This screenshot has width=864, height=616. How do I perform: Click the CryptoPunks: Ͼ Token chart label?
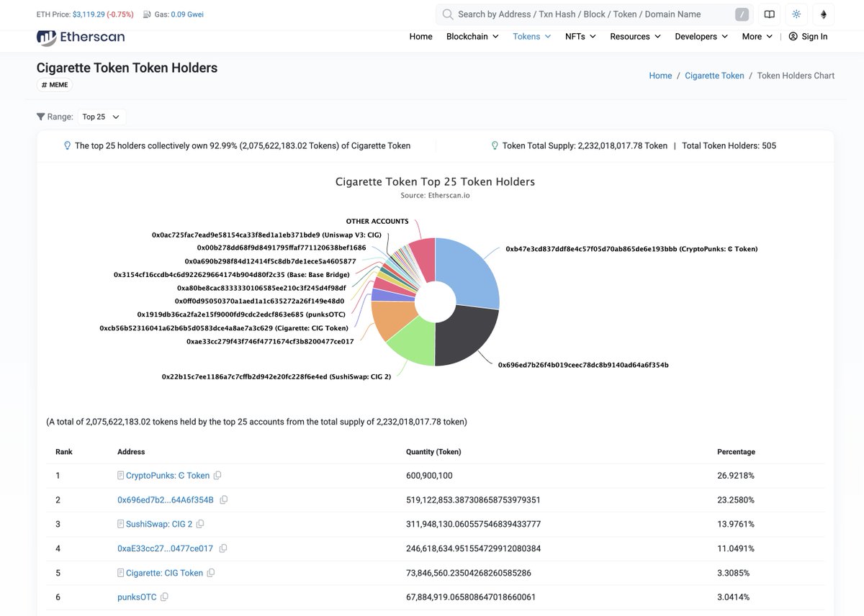point(631,249)
